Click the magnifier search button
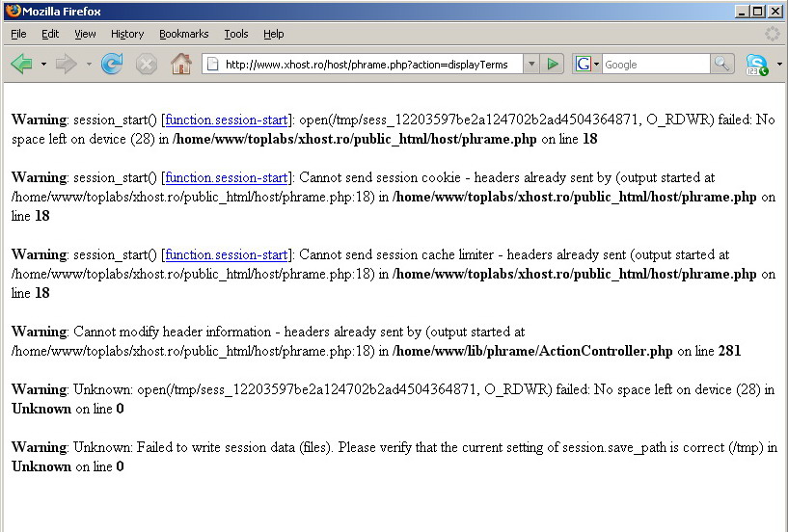Image resolution: width=788 pixels, height=532 pixels. (x=722, y=65)
